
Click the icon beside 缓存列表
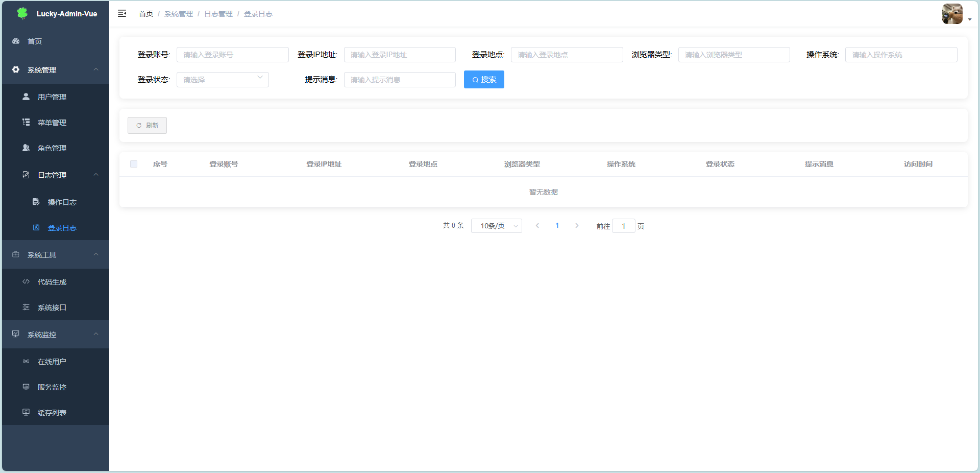coord(26,412)
